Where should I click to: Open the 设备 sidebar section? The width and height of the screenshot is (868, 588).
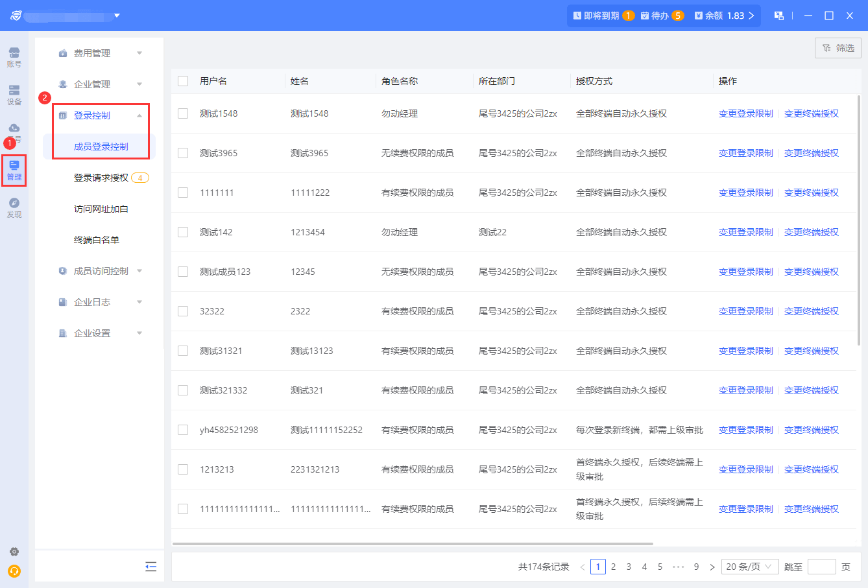click(14, 95)
